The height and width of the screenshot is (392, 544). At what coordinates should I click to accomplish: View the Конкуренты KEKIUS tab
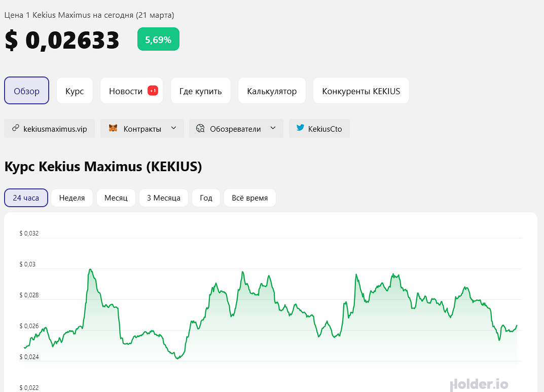[361, 91]
